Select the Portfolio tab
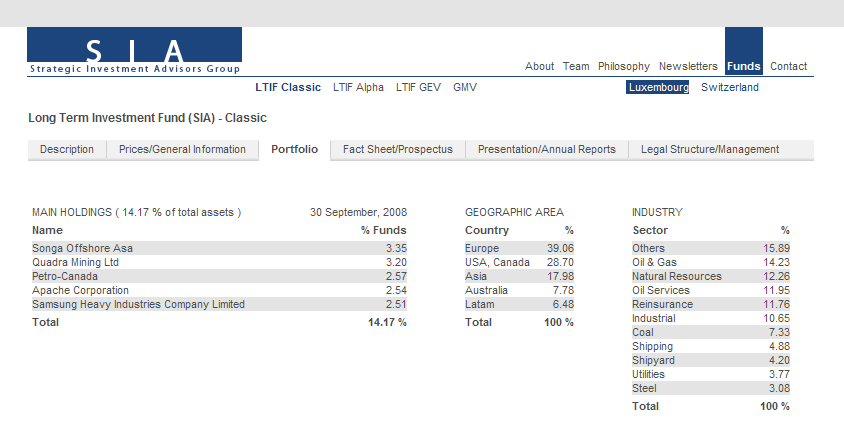This screenshot has height=445, width=844. pos(294,149)
